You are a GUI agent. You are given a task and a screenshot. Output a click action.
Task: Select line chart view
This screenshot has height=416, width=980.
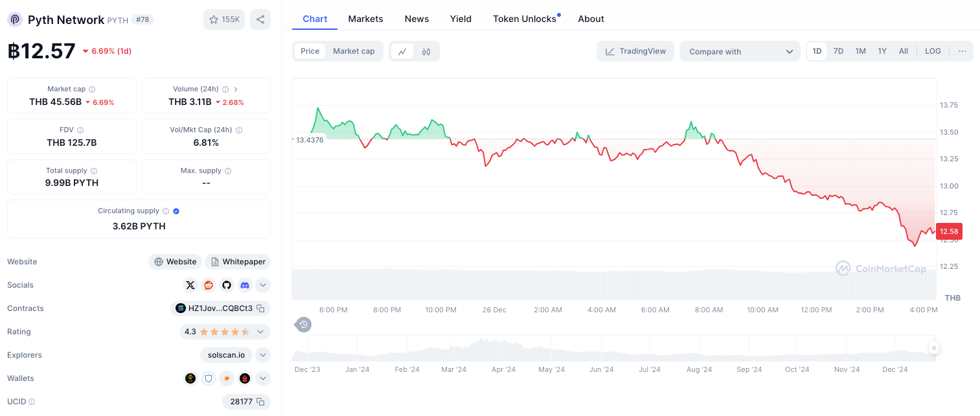[402, 51]
